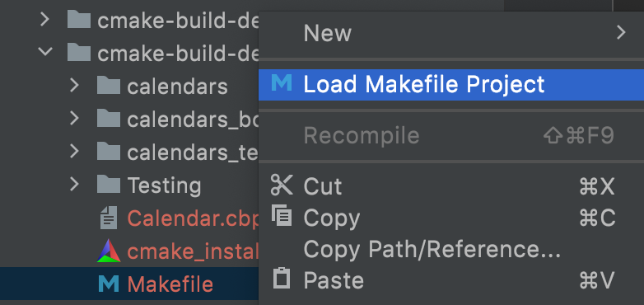Click the Testing folder icon

click(109, 184)
